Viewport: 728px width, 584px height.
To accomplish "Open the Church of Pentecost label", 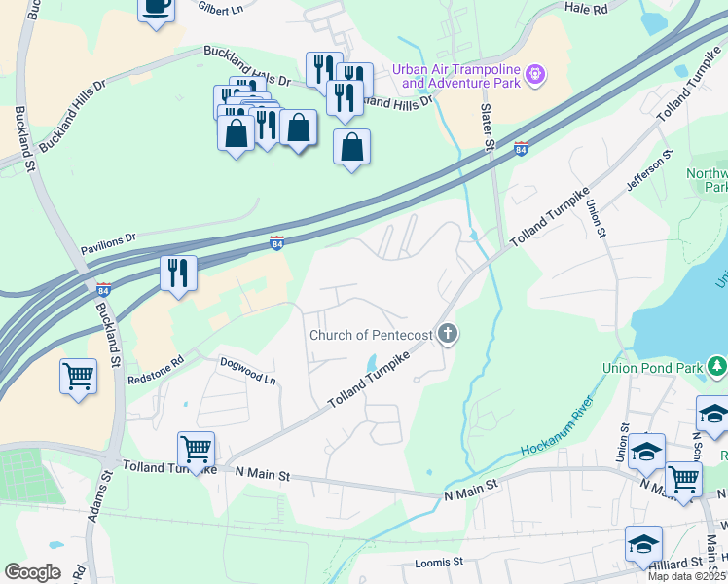I will (371, 335).
